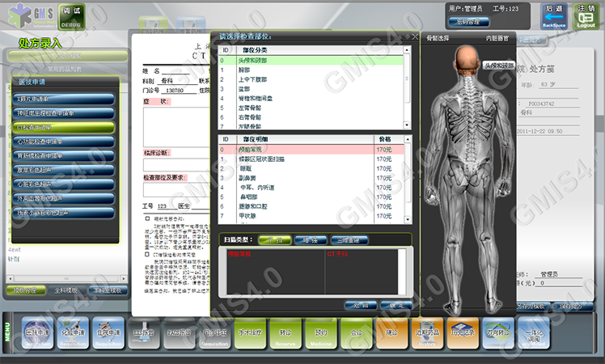Switch to 骨骼选择 tab
The image size is (605, 364).
438,38
